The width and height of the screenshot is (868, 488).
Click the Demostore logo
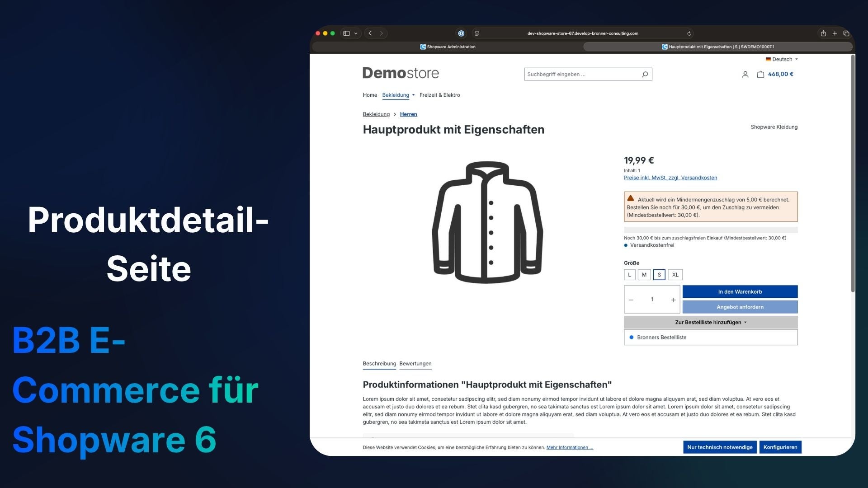tap(401, 73)
